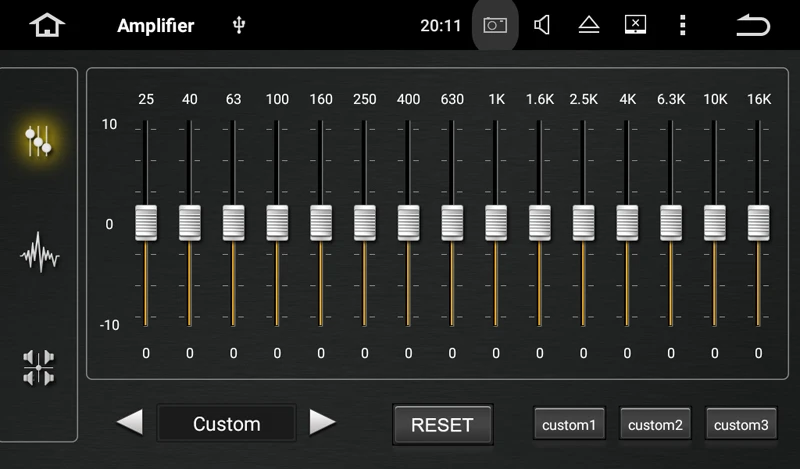
Task: Click the 25 frequency label
Action: click(x=146, y=99)
